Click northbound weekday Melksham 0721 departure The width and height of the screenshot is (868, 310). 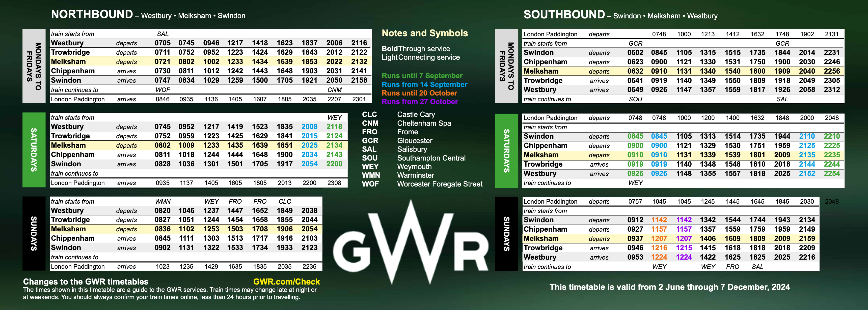point(162,62)
